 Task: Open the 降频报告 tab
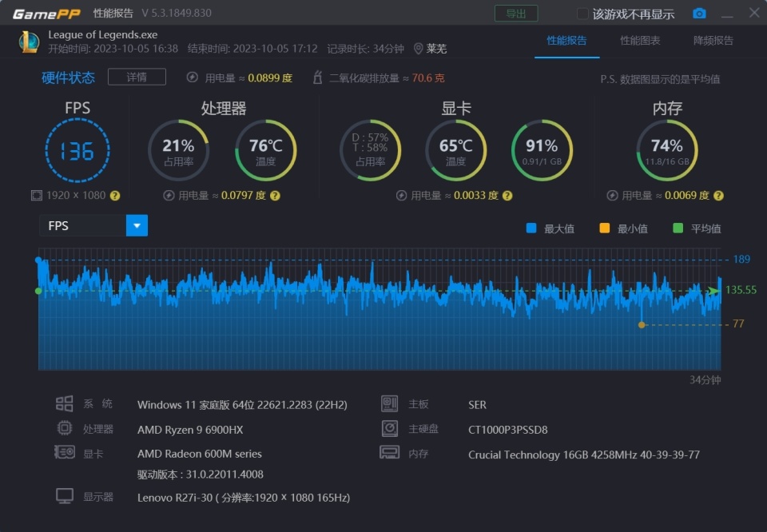point(713,41)
